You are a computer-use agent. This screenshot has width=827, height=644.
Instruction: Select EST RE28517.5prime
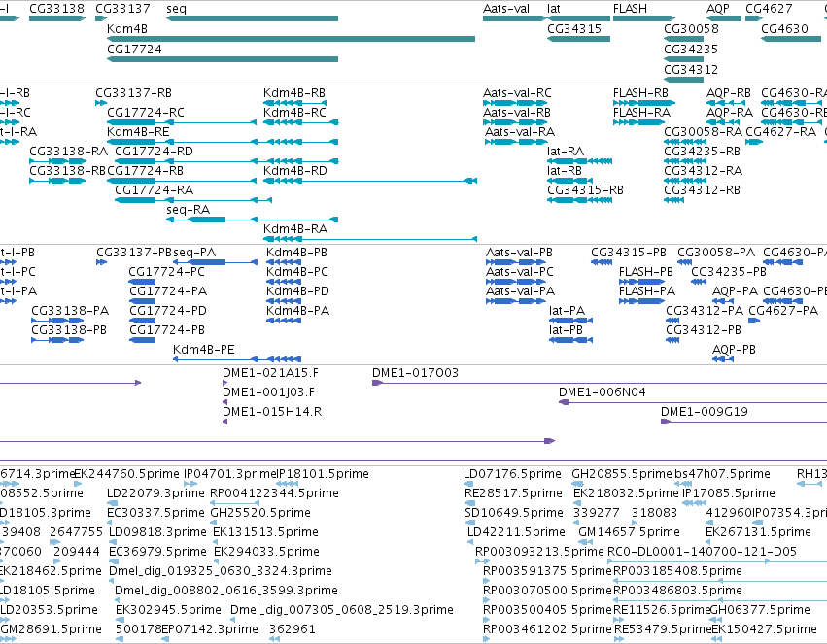click(513, 493)
